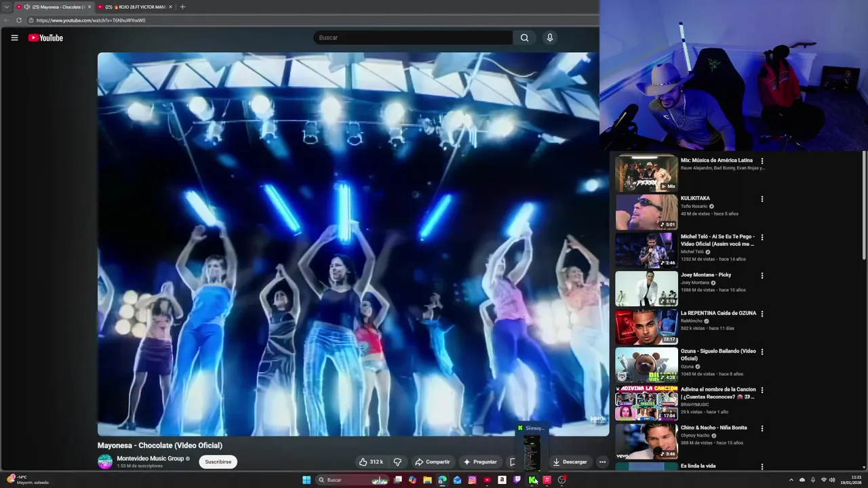Click the Descargar download button

point(570,462)
